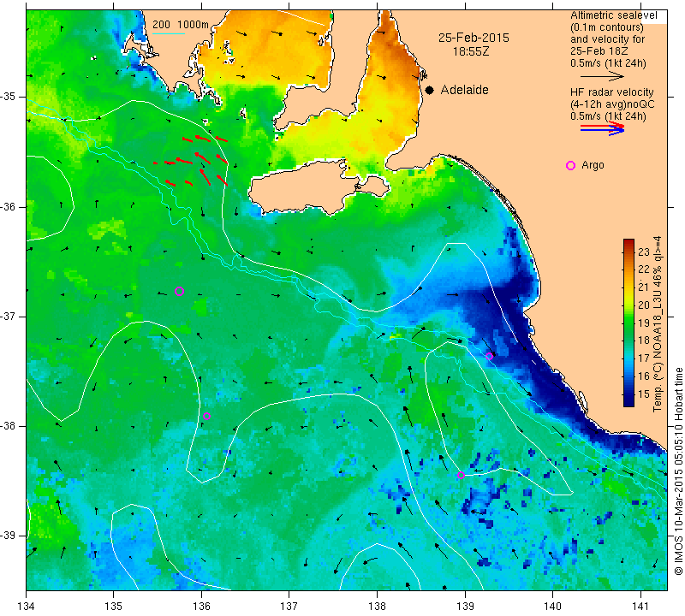Select colorbar tick label 17
Viewport: 685px width, 616px height.
point(644,358)
